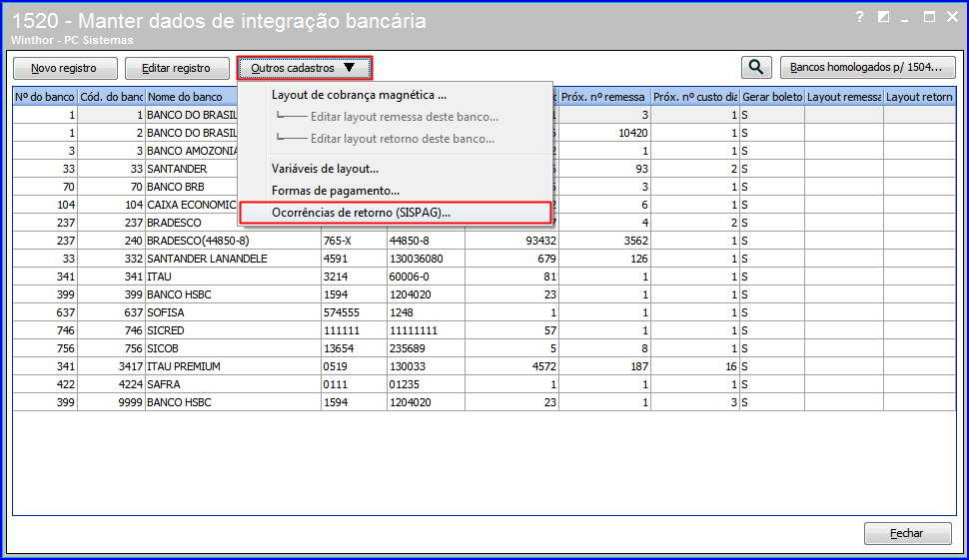Screen dimensions: 969x560
Task: Select the BRADESCO(44850-8) row
Action: [x=484, y=241]
